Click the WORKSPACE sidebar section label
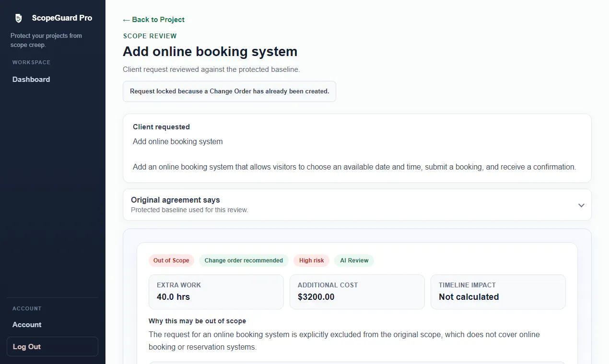The image size is (609, 364). click(x=31, y=62)
